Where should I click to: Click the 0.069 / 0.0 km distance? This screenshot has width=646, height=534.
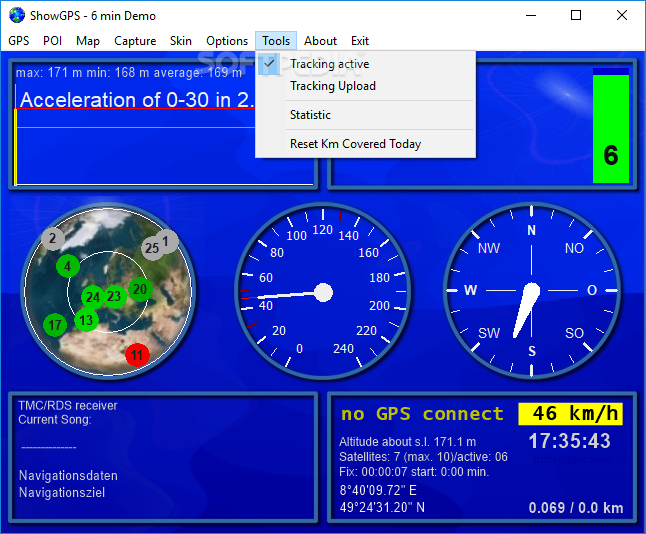pos(576,508)
